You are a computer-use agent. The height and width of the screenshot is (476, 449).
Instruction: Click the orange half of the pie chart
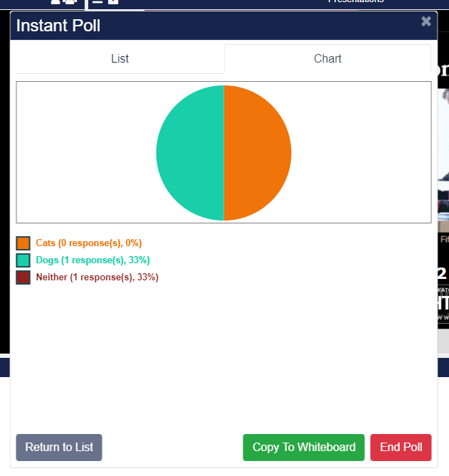258,153
